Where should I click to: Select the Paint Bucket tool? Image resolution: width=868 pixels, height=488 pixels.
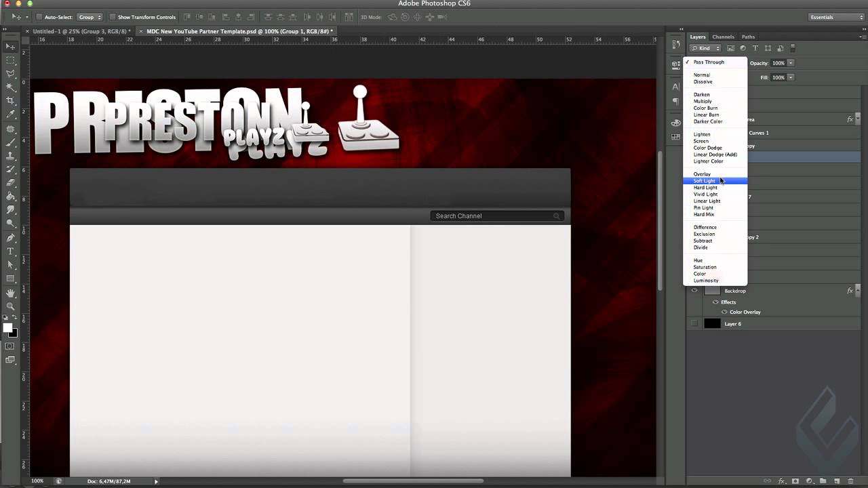click(10, 197)
